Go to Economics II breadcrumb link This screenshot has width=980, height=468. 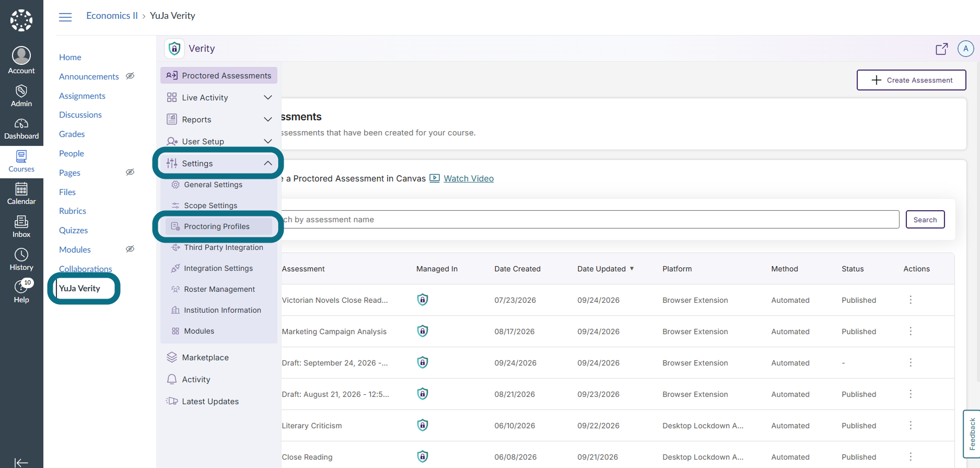[112, 16]
